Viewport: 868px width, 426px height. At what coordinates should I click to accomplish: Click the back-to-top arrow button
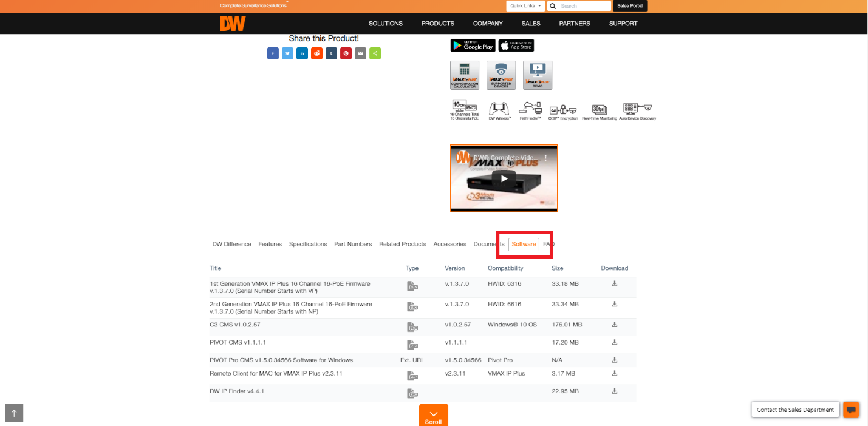point(14,413)
